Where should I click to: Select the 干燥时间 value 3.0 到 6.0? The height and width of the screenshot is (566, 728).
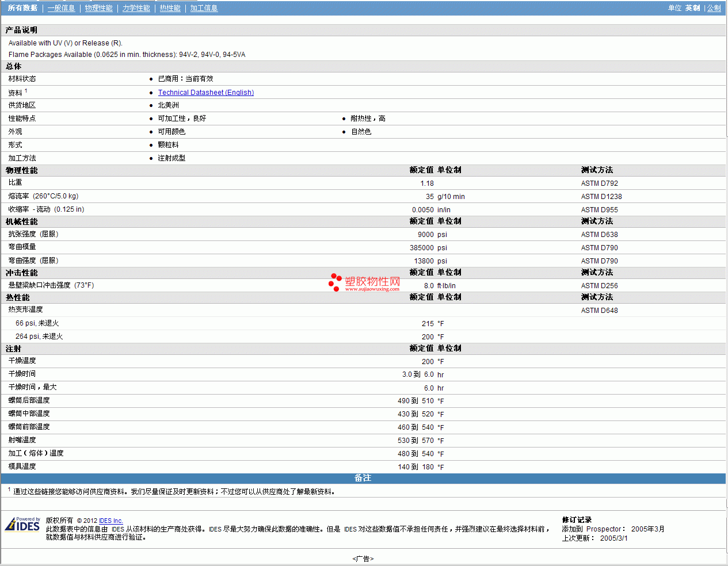[x=418, y=374]
